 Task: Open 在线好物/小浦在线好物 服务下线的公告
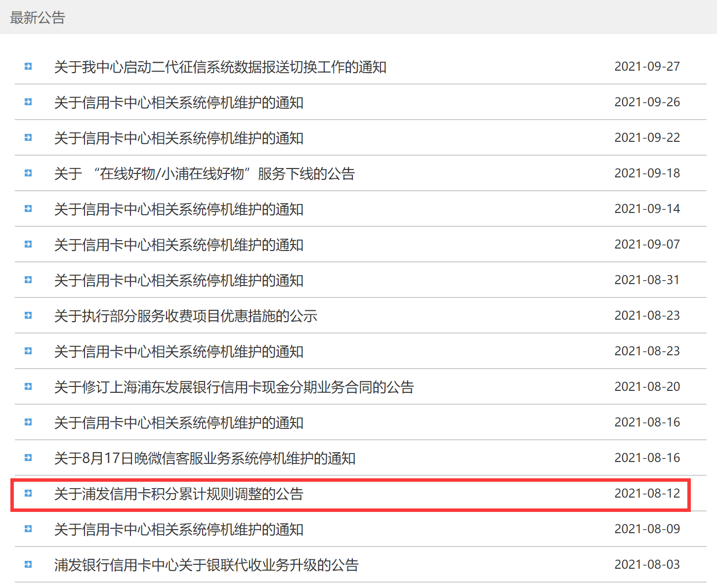(205, 173)
